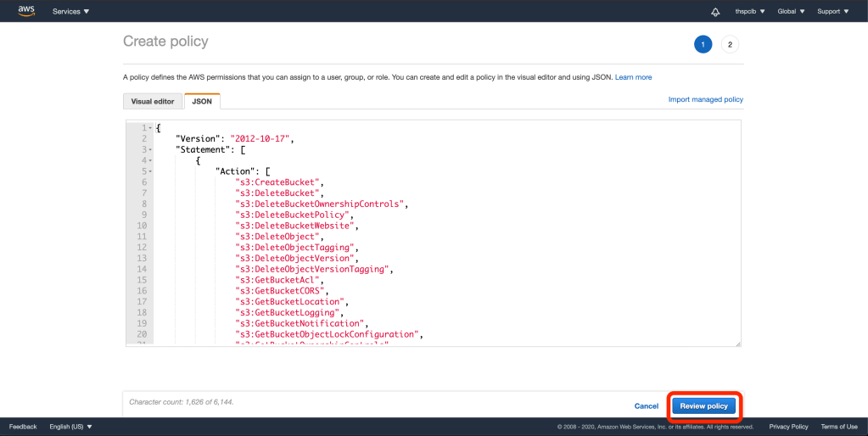Select the JSON tab
Viewport: 868px width, 436px height.
pyautogui.click(x=202, y=102)
